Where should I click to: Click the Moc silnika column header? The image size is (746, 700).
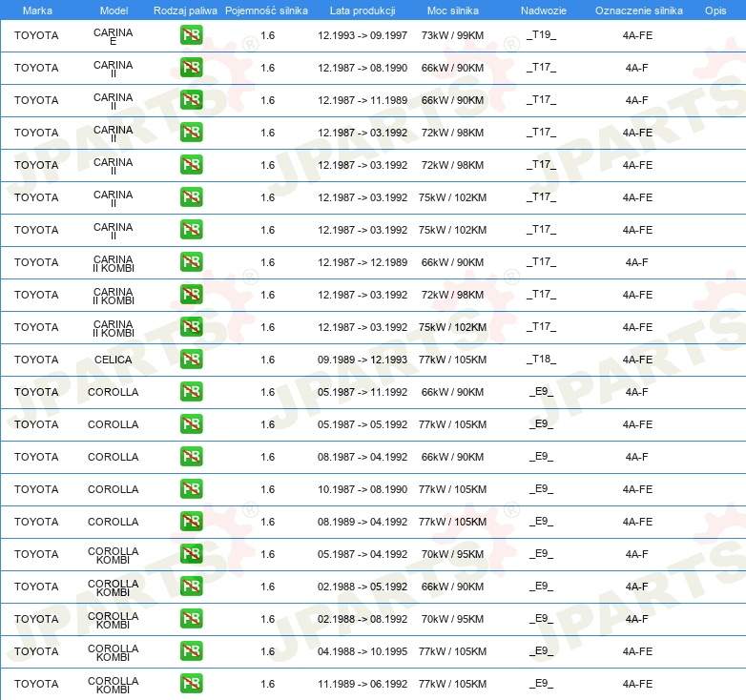453,10
